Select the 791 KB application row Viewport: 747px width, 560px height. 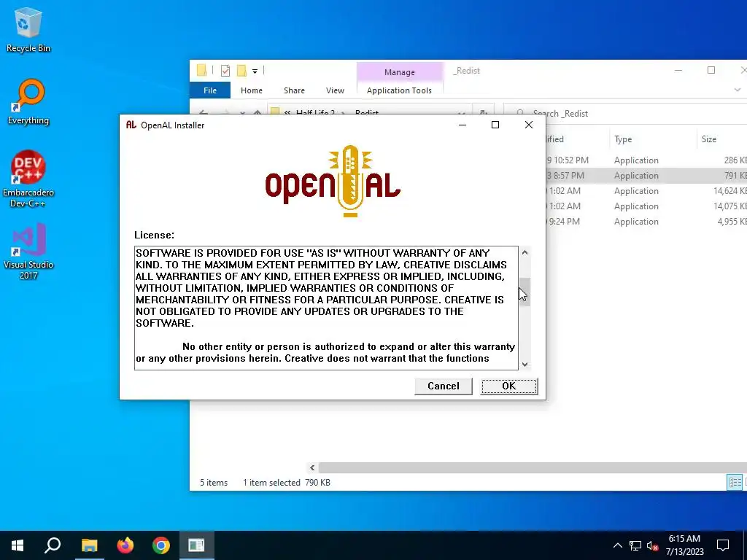[646, 176]
